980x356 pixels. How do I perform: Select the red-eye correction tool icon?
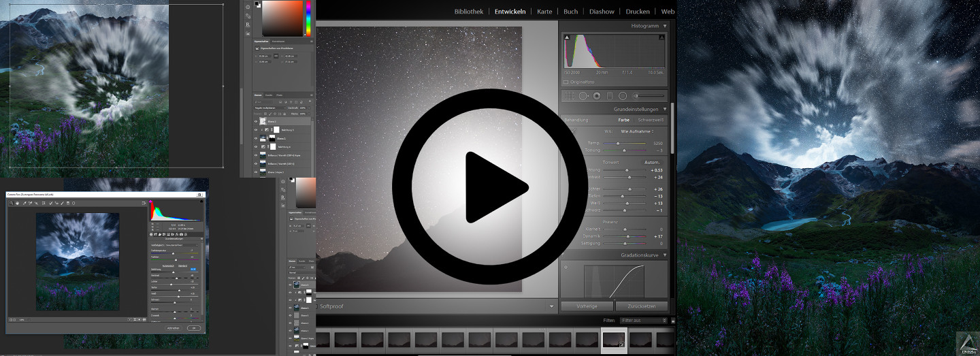pos(597,96)
